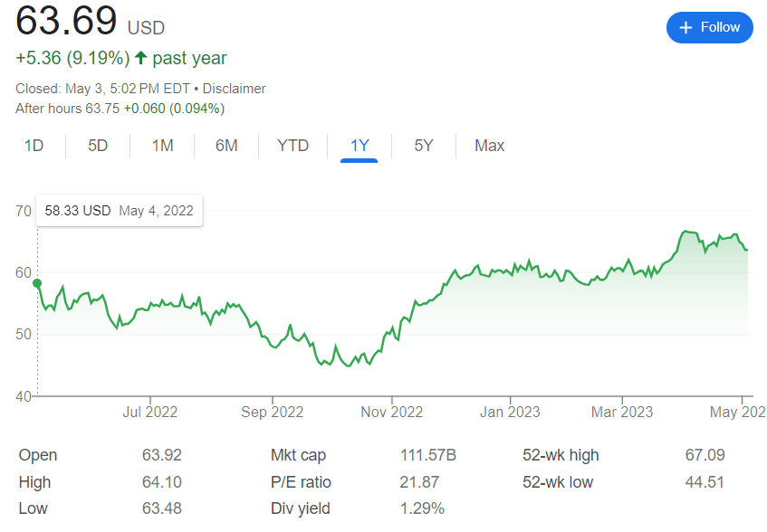Click the Div yield label
This screenshot has height=532, width=767.
[x=301, y=508]
